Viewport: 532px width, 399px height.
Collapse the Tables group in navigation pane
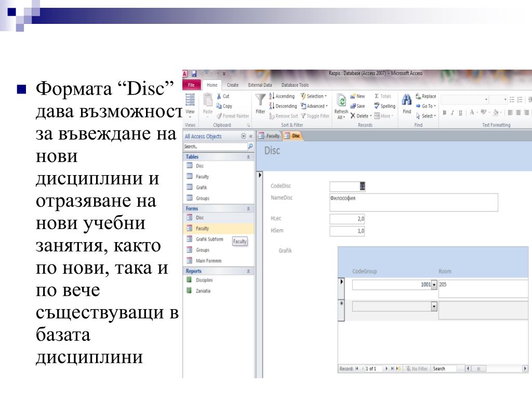(x=248, y=157)
